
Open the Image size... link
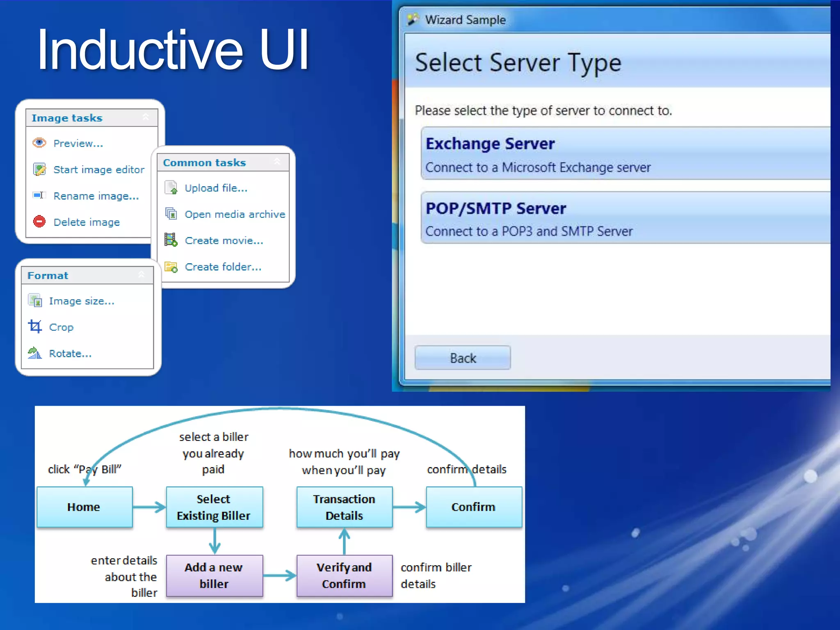pyautogui.click(x=82, y=301)
